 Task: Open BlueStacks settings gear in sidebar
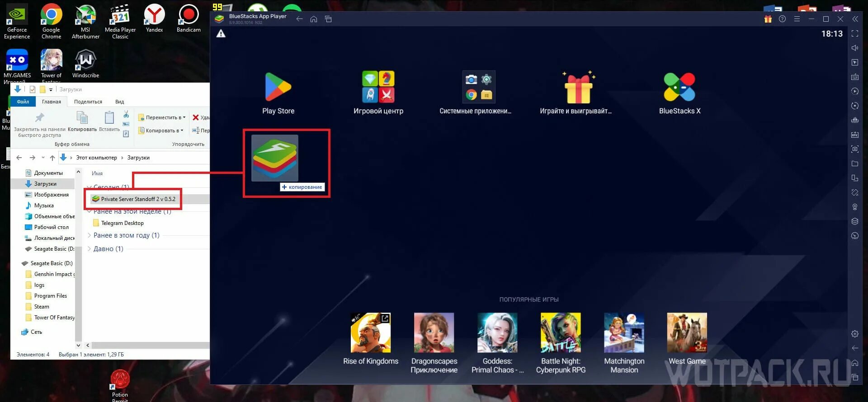click(x=854, y=334)
